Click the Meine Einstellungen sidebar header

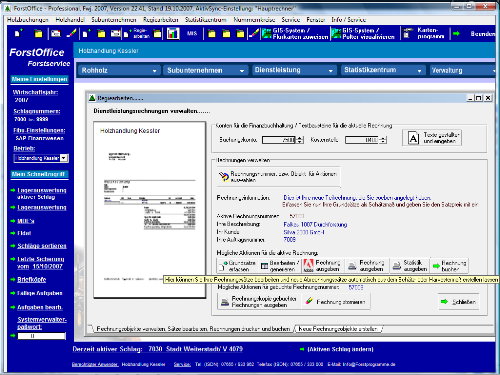point(39,79)
